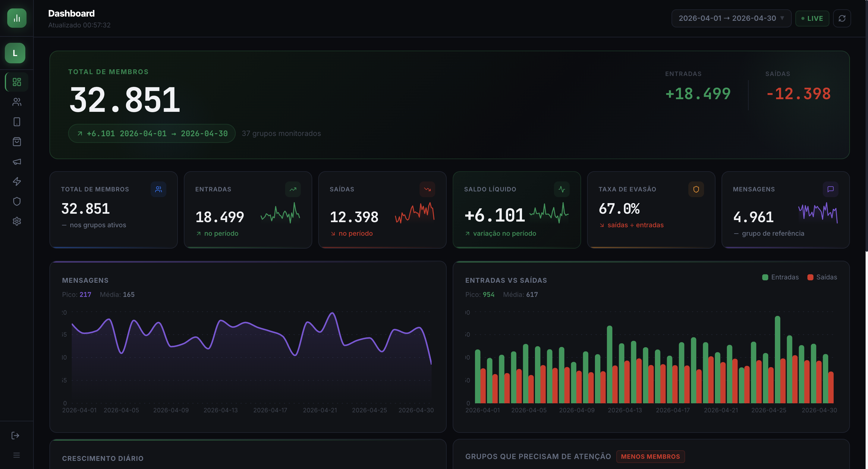Toggle the Saídas legend item in chart
Screen dimensions: 868x469
tap(822, 277)
